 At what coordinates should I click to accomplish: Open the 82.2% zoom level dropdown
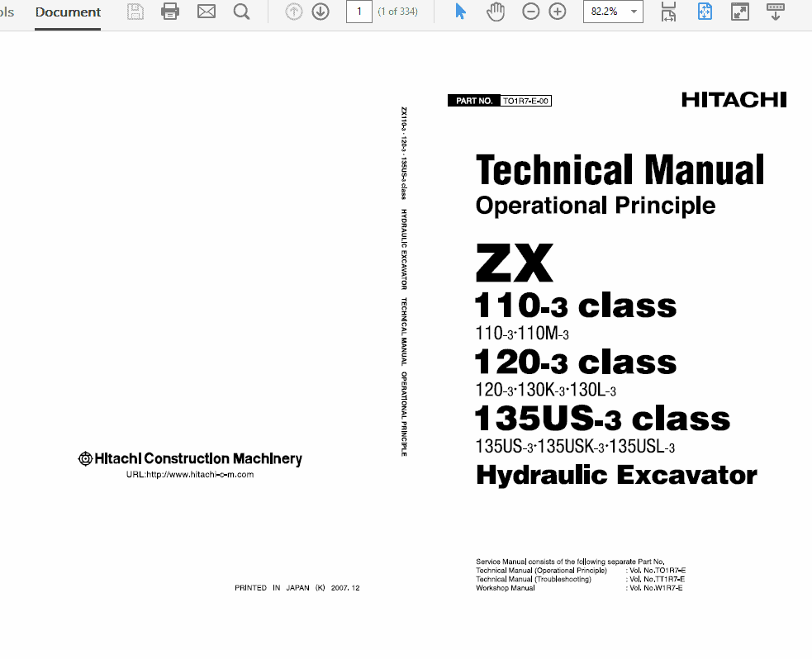[x=634, y=12]
